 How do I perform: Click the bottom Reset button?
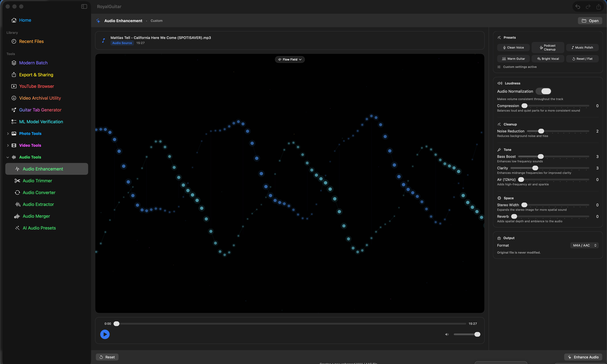pos(107,357)
